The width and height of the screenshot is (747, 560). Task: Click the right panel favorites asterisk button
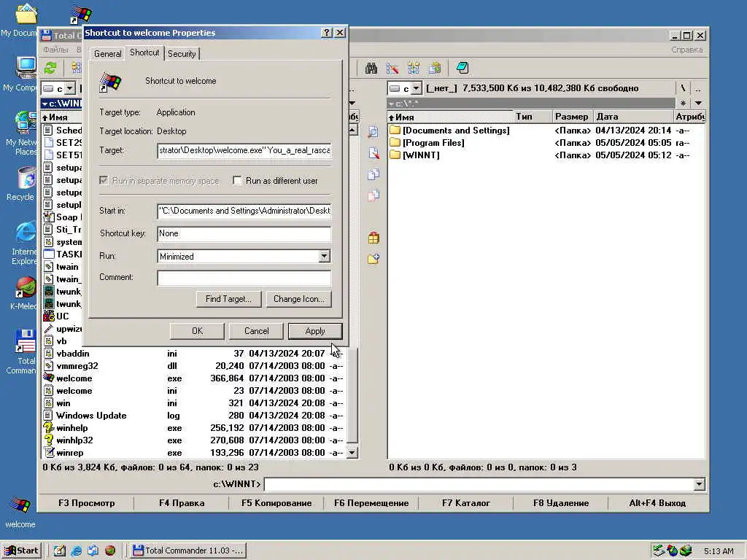click(683, 104)
